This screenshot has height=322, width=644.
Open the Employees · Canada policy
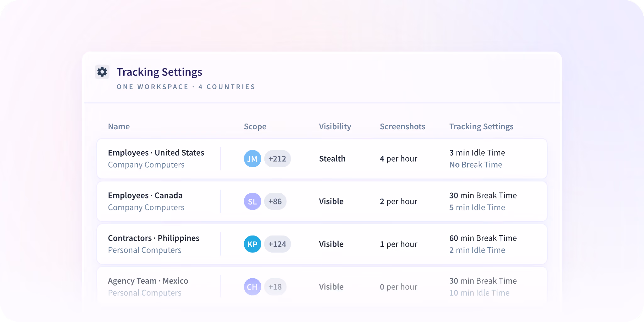pos(322,202)
